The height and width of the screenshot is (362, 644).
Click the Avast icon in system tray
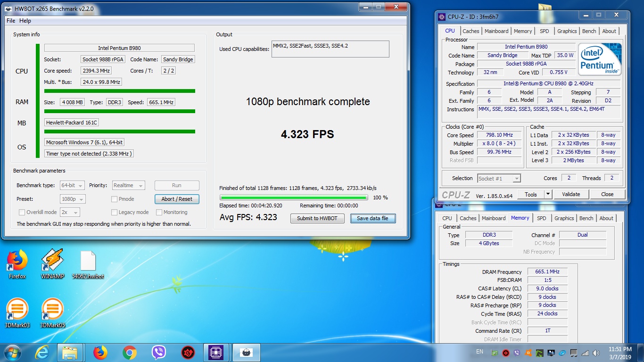[x=528, y=353]
